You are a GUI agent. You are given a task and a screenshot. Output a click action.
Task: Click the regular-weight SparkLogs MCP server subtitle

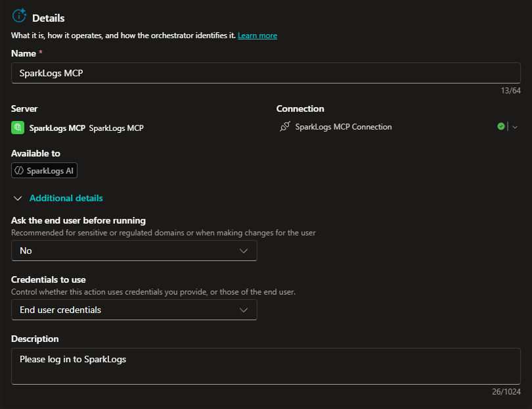click(x=116, y=128)
